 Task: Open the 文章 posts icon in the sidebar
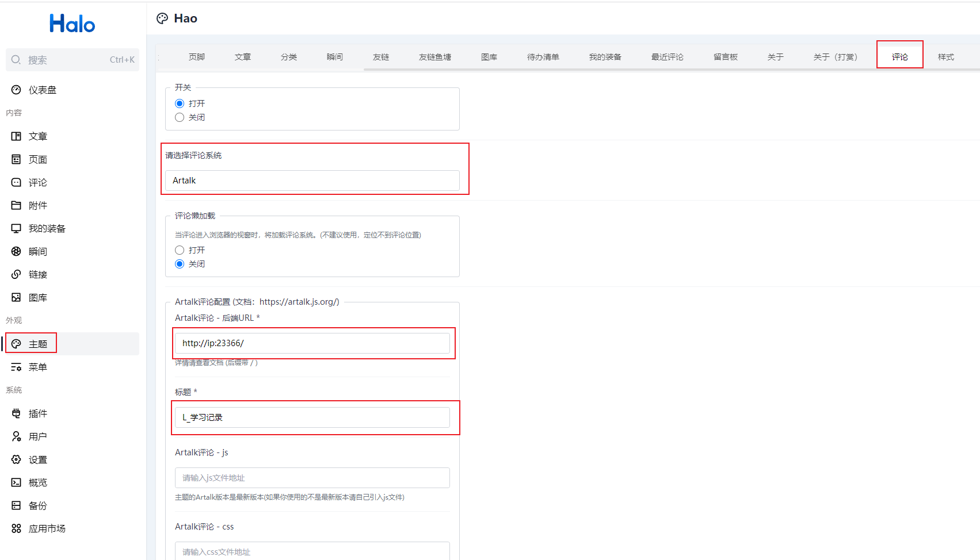16,136
